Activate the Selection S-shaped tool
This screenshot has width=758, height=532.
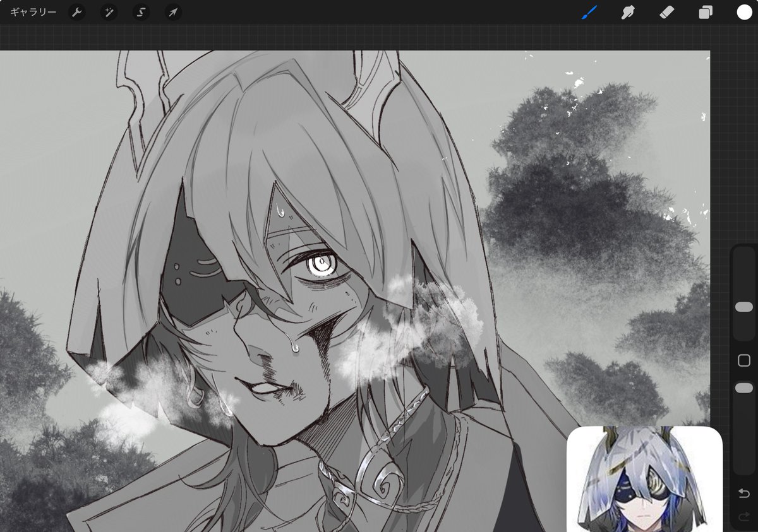pos(141,13)
